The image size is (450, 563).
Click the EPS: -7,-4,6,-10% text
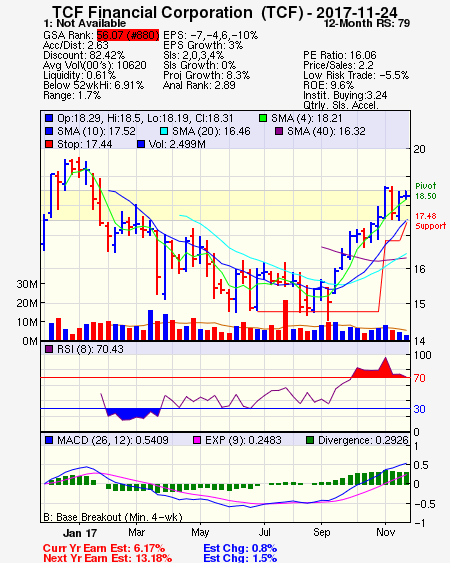pos(210,35)
